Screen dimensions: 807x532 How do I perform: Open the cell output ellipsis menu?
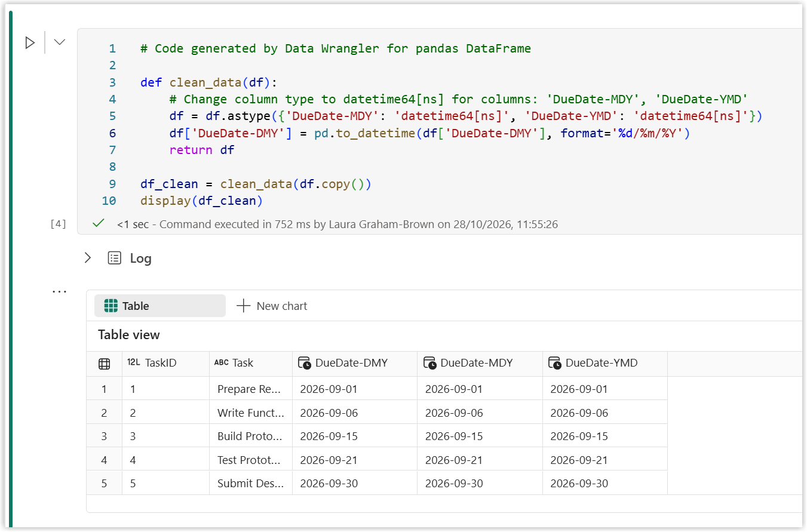60,292
